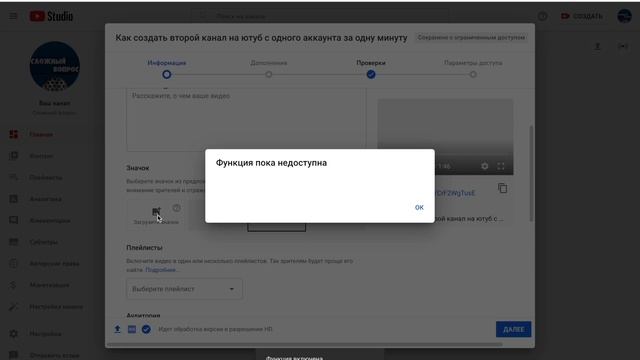Click the video description text area
This screenshot has width=640, height=360.
pos(246,119)
